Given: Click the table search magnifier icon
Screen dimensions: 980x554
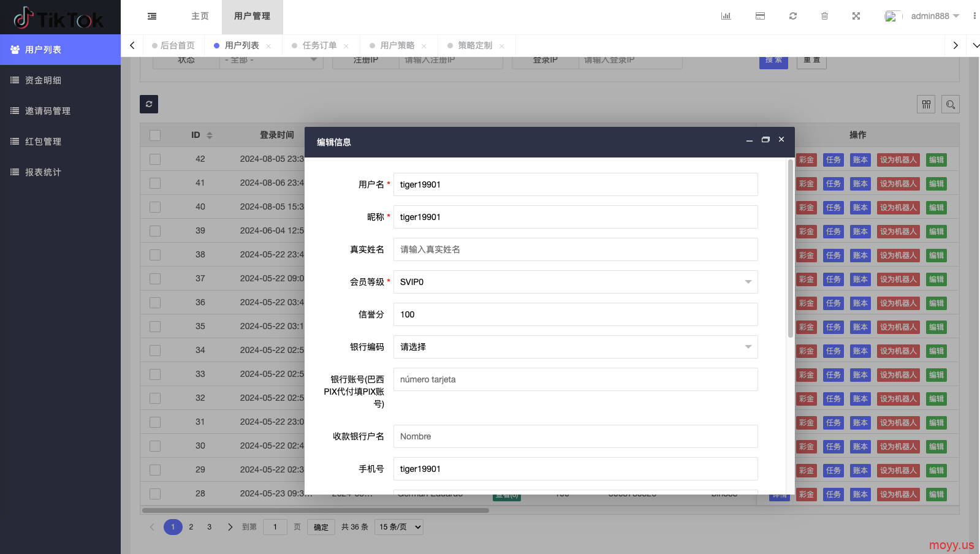Looking at the screenshot, I should point(951,105).
